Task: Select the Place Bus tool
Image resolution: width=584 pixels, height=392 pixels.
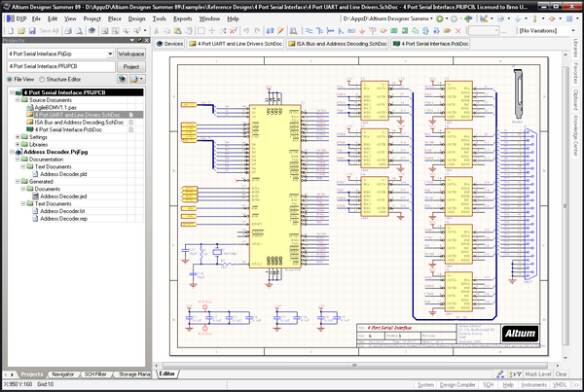Action: tap(319, 31)
